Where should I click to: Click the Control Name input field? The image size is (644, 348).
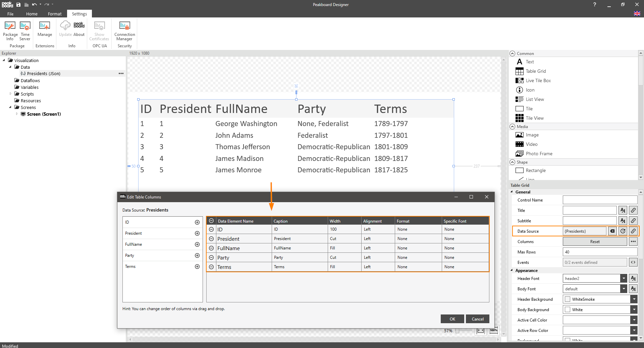point(600,200)
